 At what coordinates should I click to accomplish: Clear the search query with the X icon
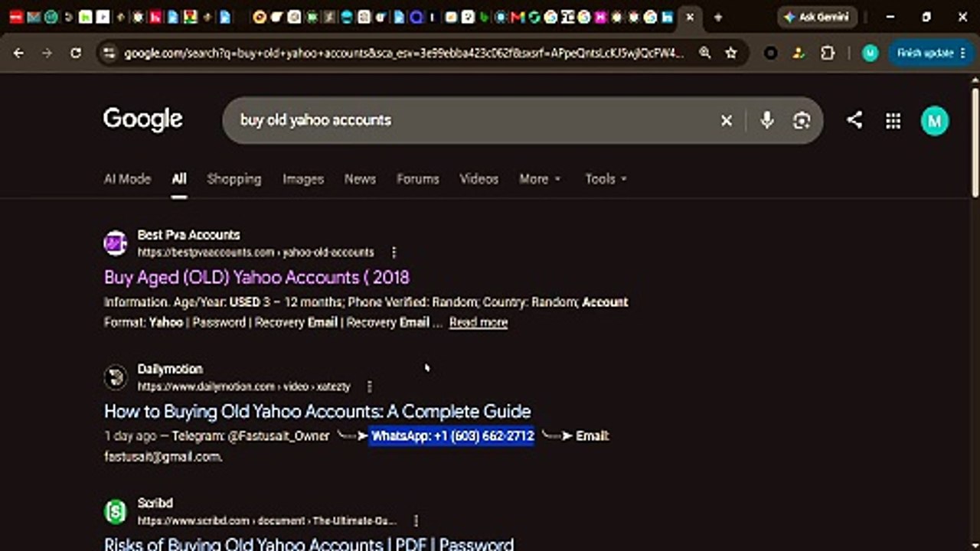point(727,120)
